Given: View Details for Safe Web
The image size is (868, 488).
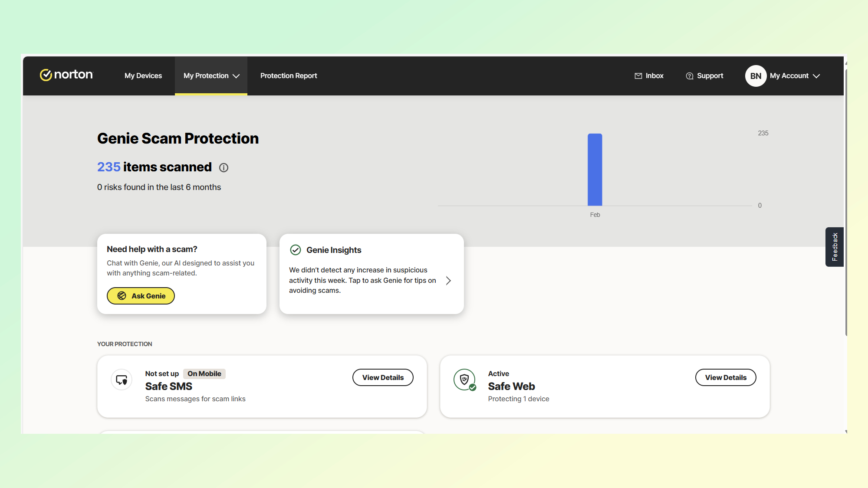Looking at the screenshot, I should 726,377.
